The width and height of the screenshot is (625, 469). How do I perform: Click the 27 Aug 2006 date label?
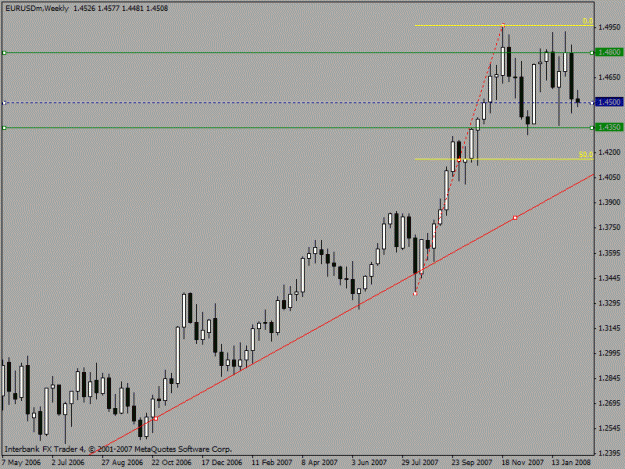coord(122,463)
